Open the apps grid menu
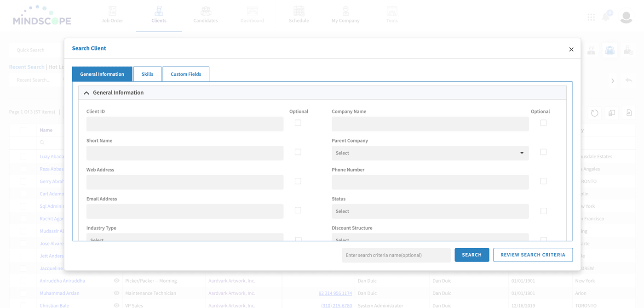The width and height of the screenshot is (644, 308). [x=591, y=17]
